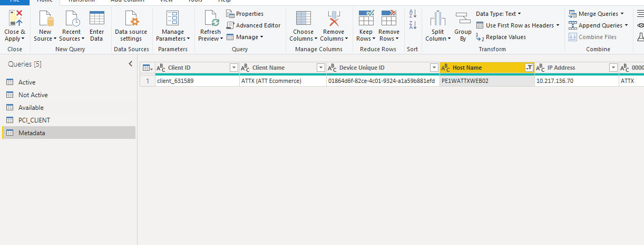Click the Combine Files button

pos(593,37)
